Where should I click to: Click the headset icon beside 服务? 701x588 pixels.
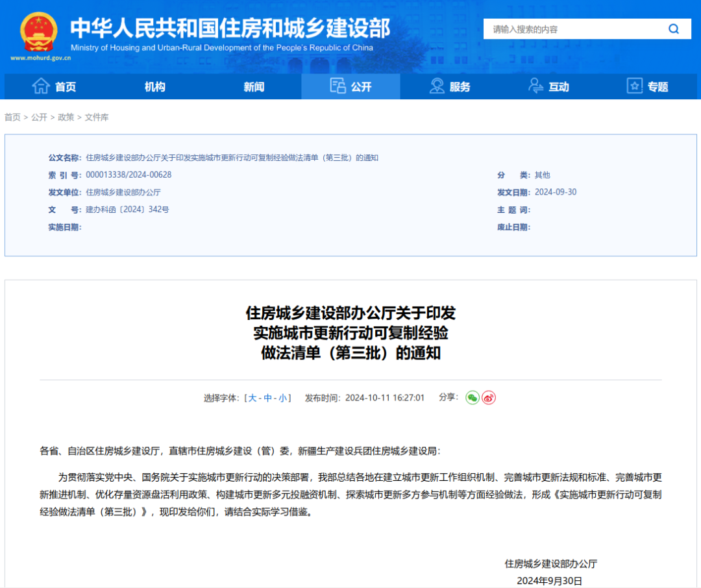437,86
